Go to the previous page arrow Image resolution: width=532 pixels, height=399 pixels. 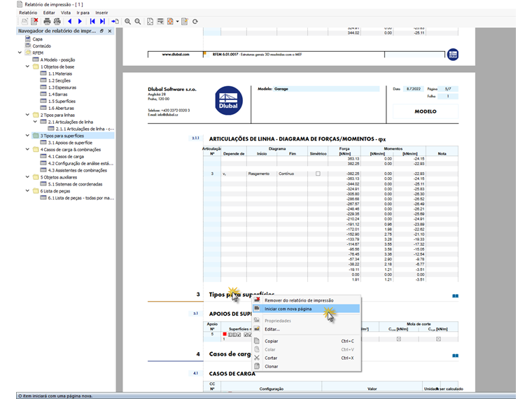pos(70,22)
